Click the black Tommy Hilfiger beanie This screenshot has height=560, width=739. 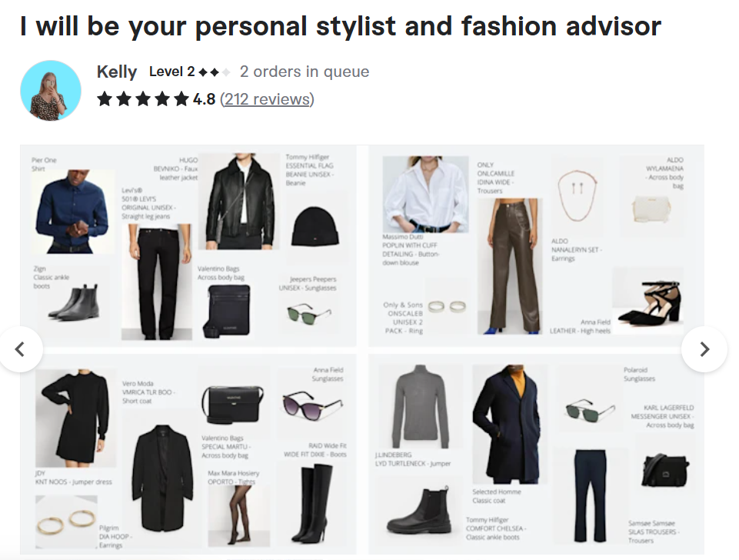click(x=315, y=227)
